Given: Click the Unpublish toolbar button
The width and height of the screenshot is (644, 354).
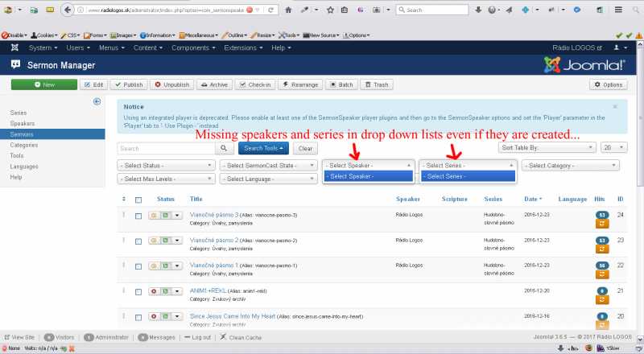Looking at the screenshot, I should [171, 84].
